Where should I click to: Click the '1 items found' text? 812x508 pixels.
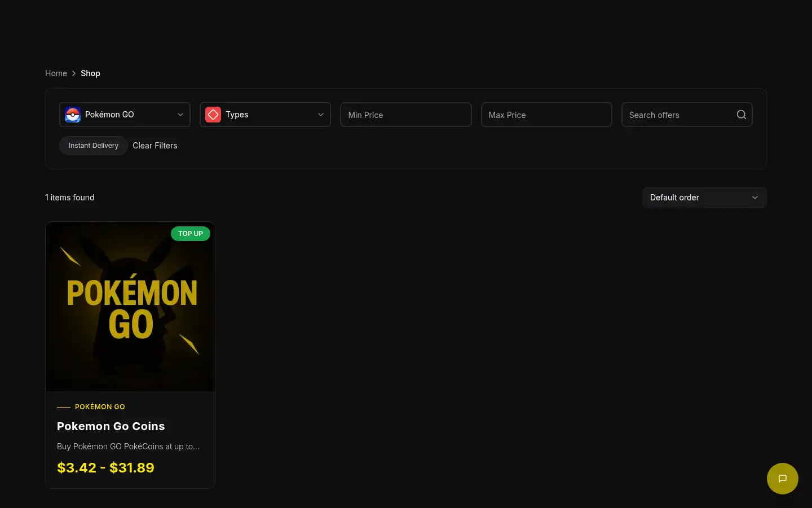(x=70, y=198)
